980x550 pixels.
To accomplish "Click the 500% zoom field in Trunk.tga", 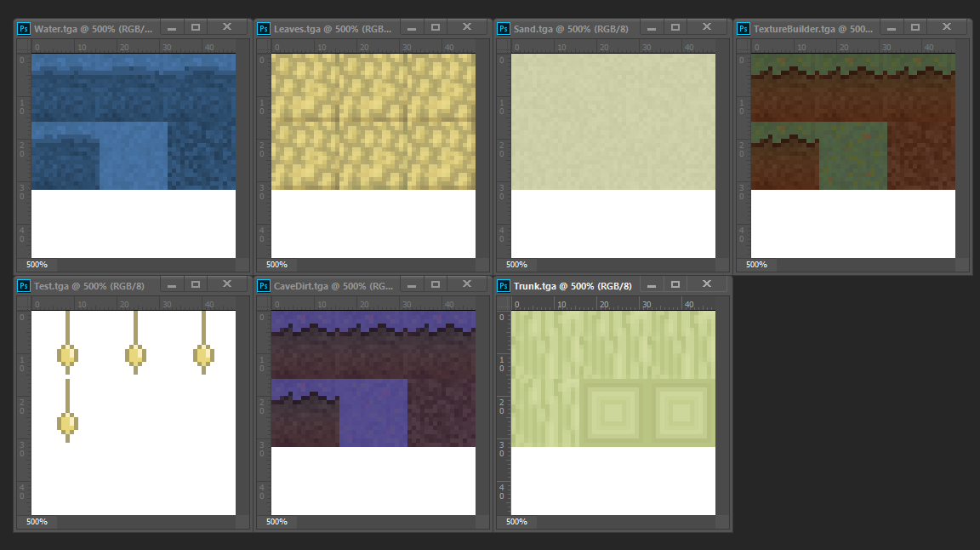I will [516, 522].
